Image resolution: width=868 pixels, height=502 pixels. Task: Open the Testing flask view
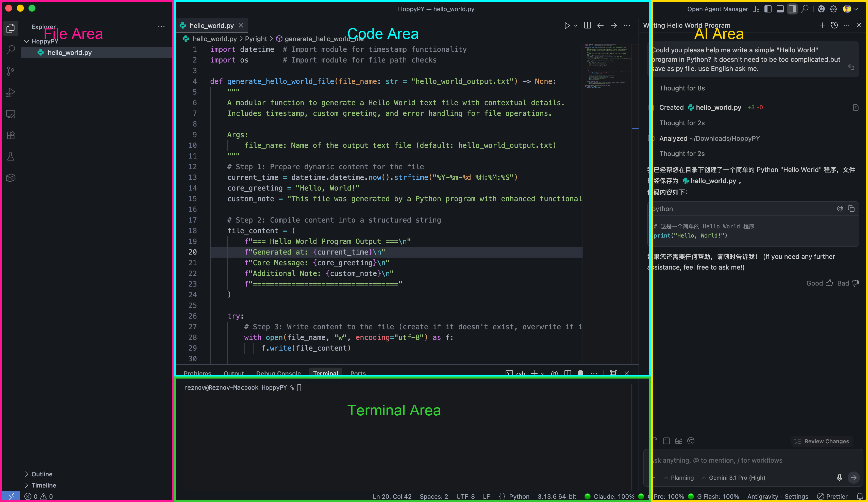(11, 156)
